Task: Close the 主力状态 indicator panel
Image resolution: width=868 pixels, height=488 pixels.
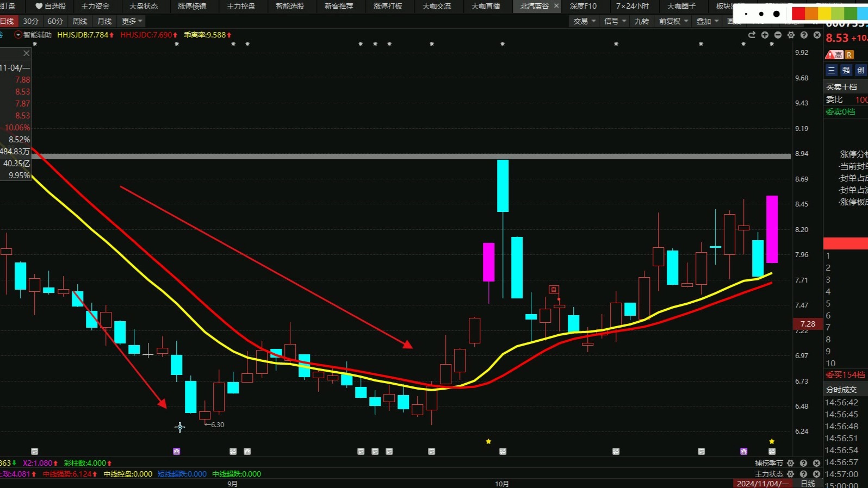Action: pyautogui.click(x=817, y=474)
